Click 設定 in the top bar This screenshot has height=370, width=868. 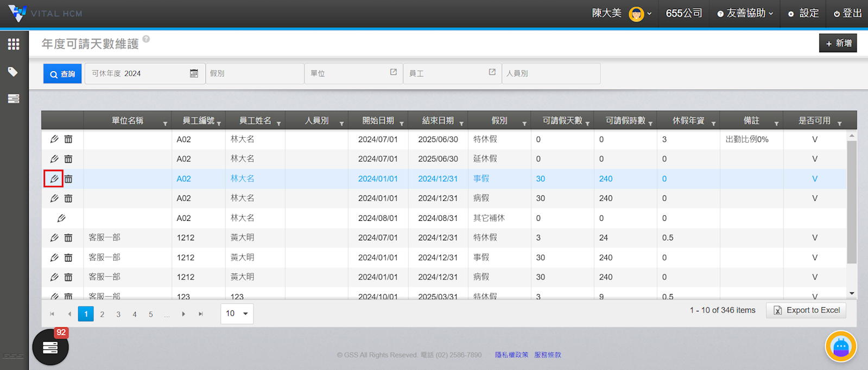tap(803, 14)
